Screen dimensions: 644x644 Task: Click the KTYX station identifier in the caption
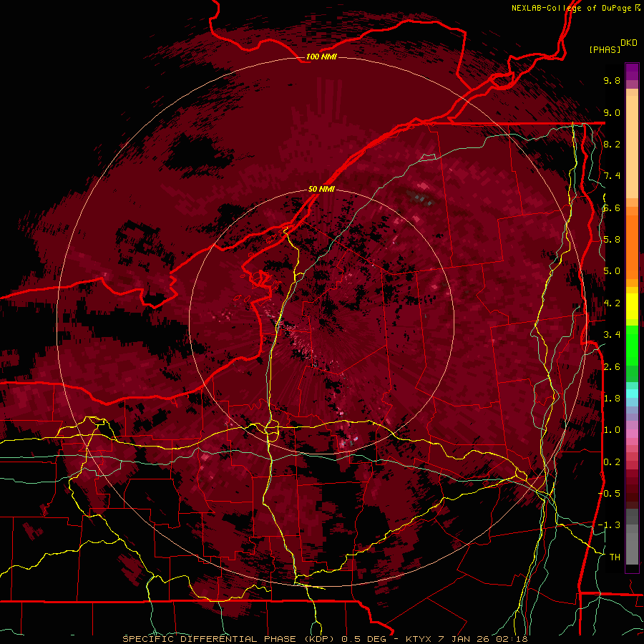pos(419,639)
